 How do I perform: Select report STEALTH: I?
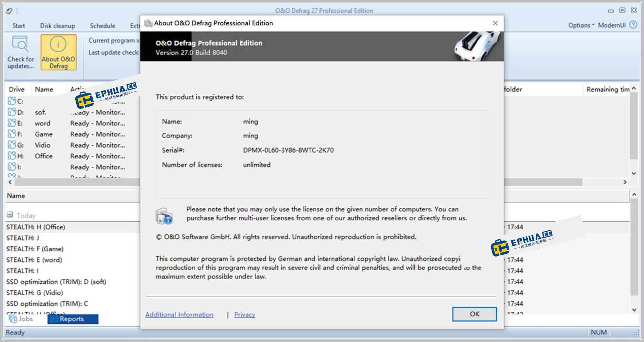(22, 271)
